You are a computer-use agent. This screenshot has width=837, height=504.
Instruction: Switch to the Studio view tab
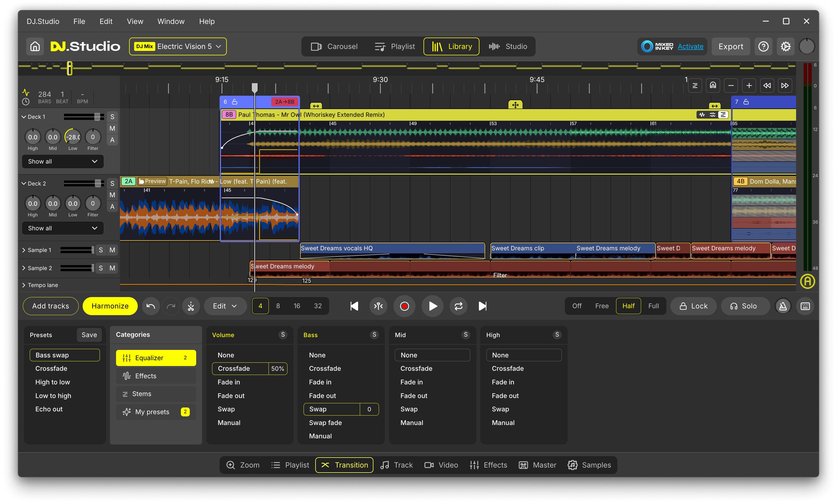pos(508,46)
